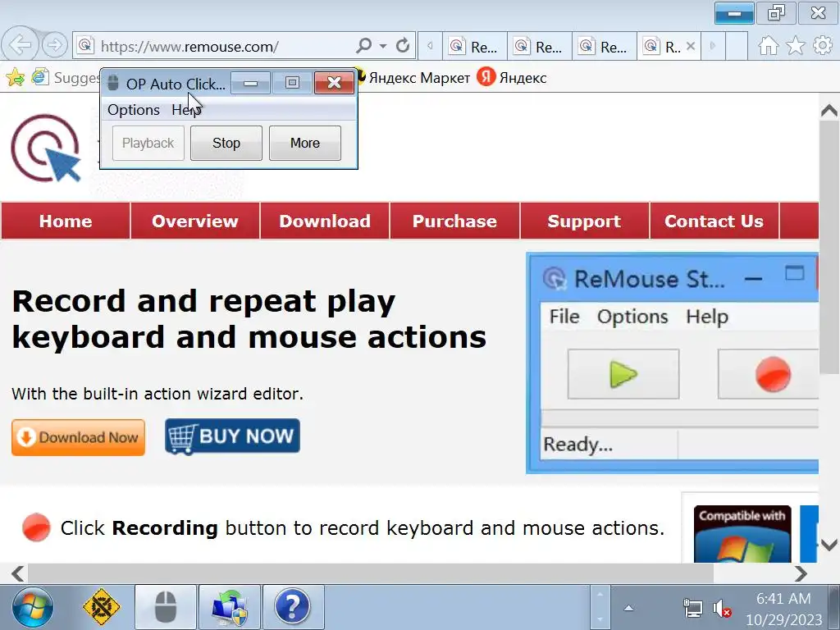This screenshot has width=840, height=630.
Task: Click the More button in OP Auto Clicker
Action: pyautogui.click(x=305, y=143)
